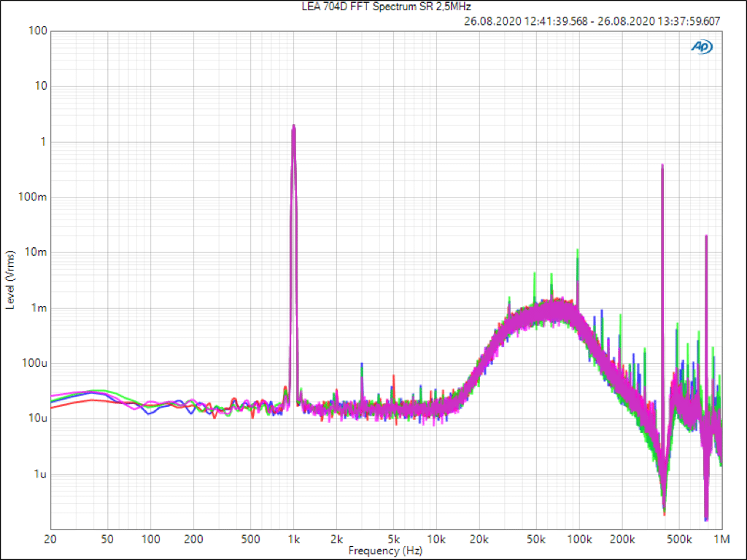Click the peak tip near 800 kHz
Viewport: 747px width, 560px height.
(706, 237)
